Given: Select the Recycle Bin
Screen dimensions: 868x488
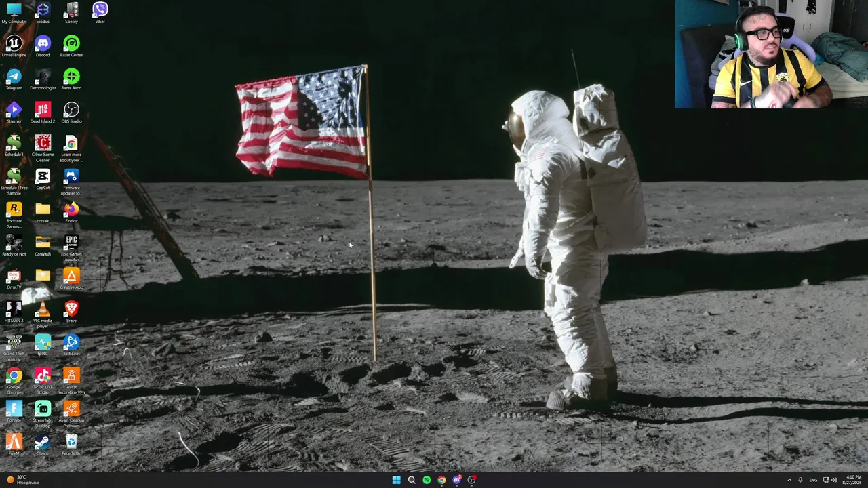Looking at the screenshot, I should [x=71, y=445].
